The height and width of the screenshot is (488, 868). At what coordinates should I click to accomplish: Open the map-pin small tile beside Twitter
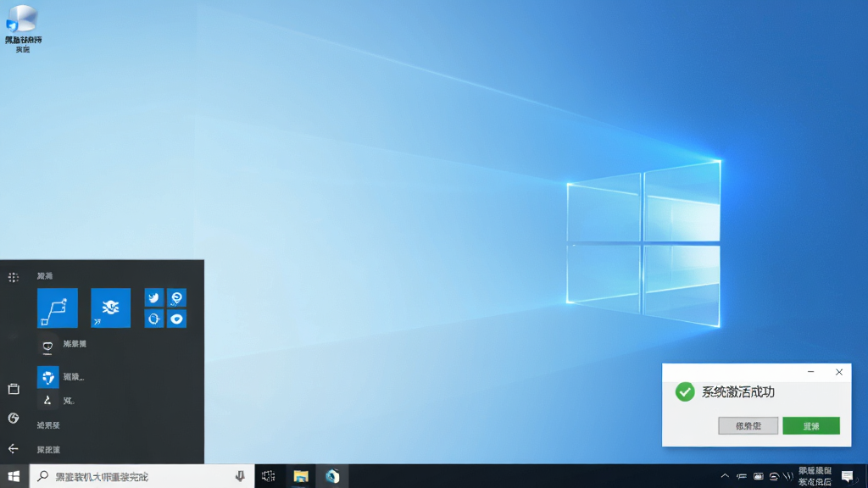tap(176, 297)
